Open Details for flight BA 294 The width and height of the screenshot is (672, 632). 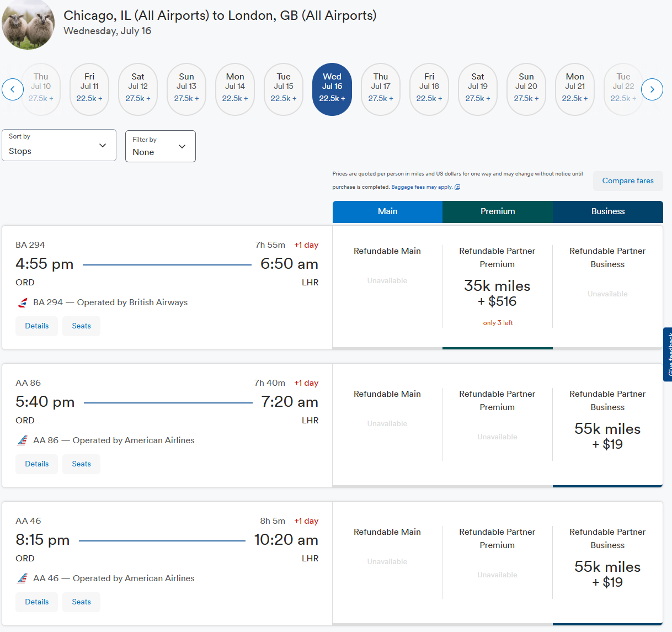pyautogui.click(x=37, y=326)
